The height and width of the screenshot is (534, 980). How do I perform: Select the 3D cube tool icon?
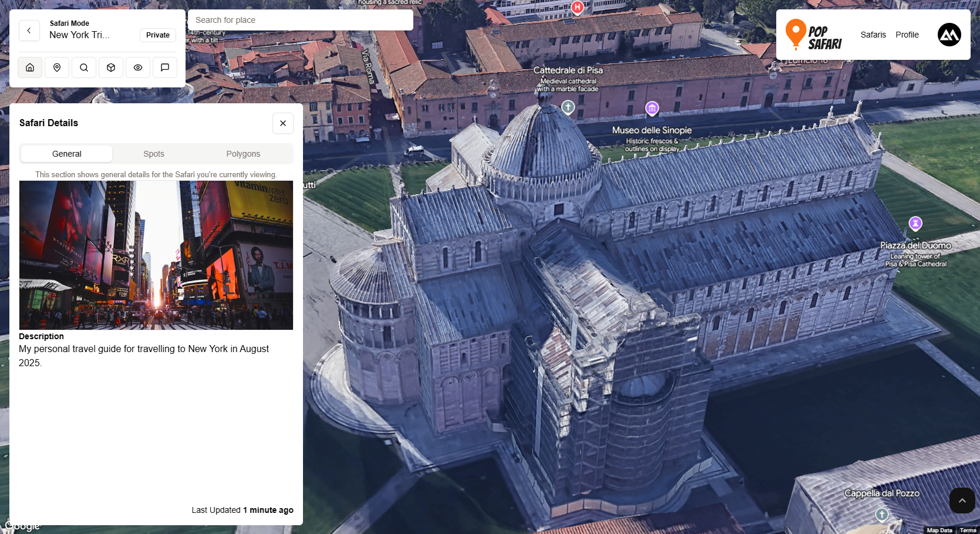coord(111,67)
